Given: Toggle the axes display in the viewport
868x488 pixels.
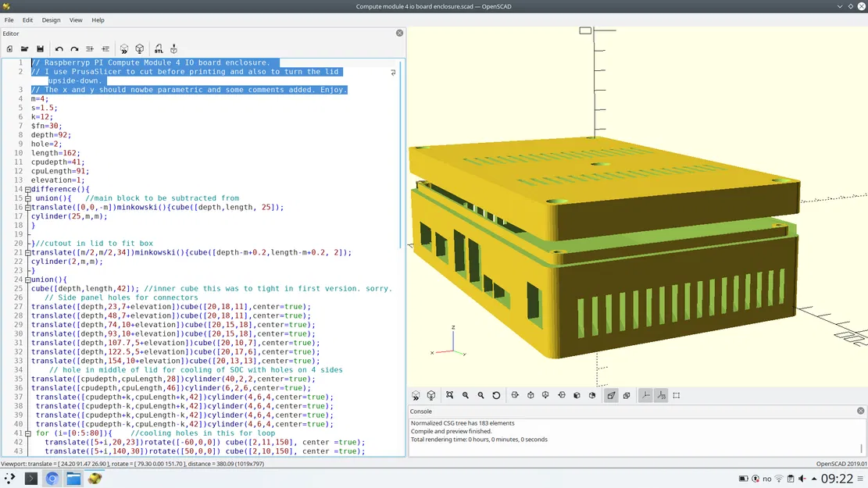Looking at the screenshot, I should 645,395.
